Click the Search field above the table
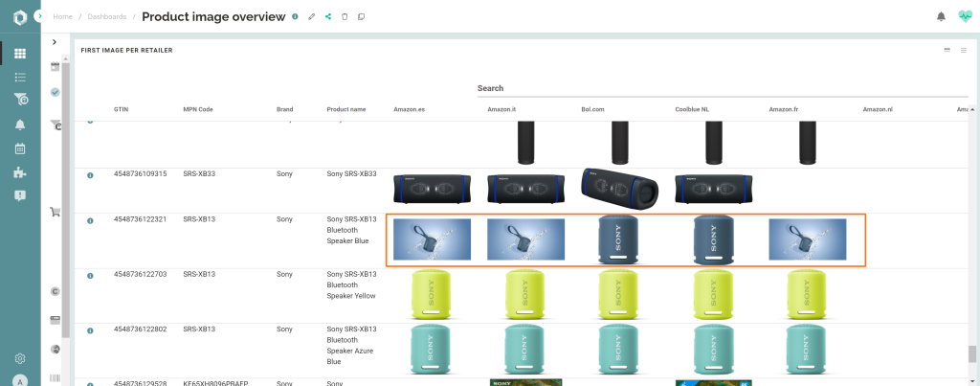The width and height of the screenshot is (980, 386). (x=718, y=88)
